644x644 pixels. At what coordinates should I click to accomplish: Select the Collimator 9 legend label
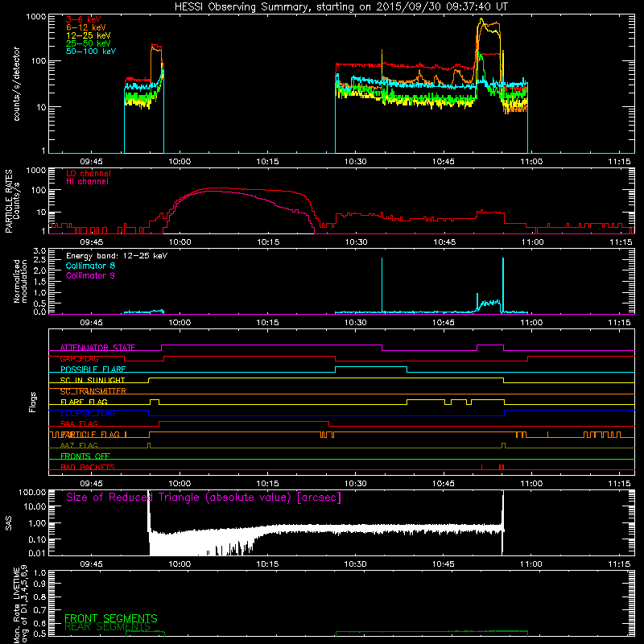(x=90, y=275)
